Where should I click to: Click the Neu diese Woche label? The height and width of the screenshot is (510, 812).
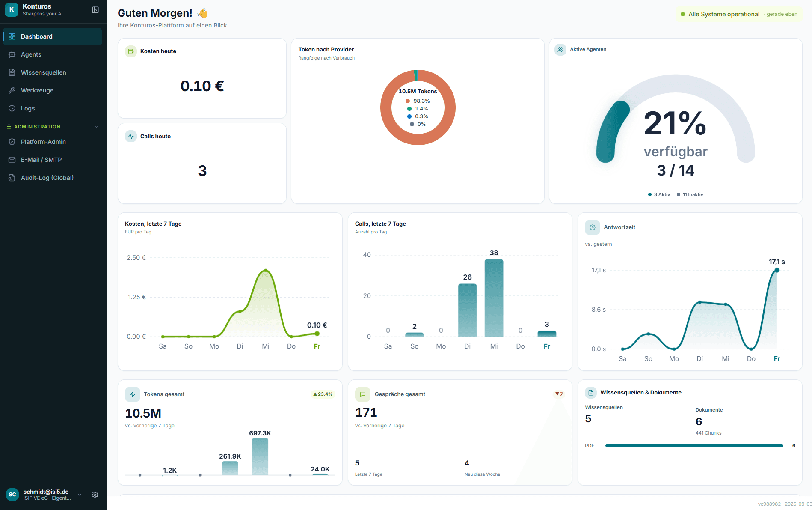(482, 474)
